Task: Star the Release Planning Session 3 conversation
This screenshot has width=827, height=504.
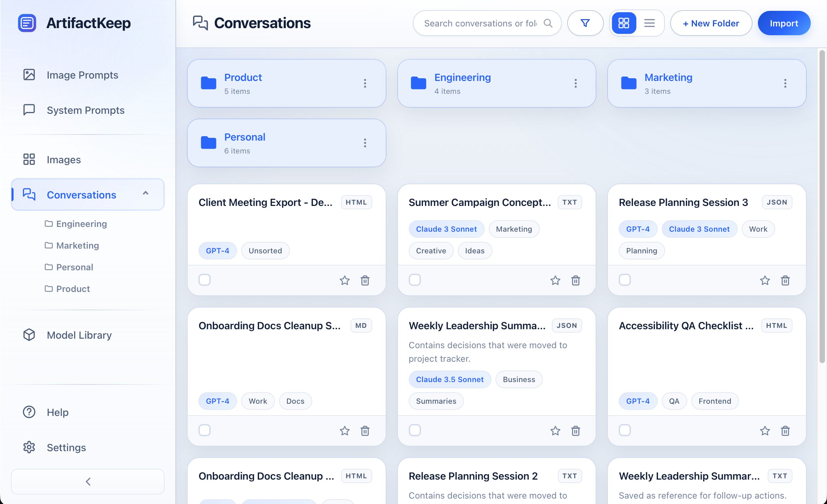Action: tap(765, 280)
